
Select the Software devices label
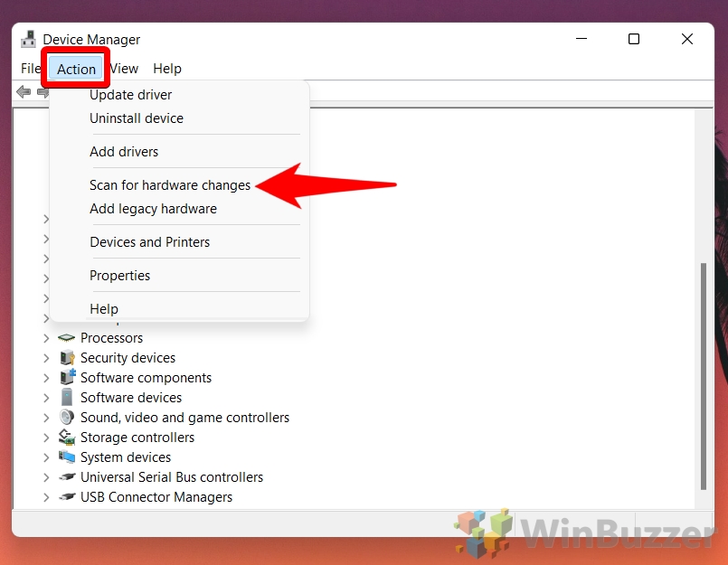pos(131,398)
